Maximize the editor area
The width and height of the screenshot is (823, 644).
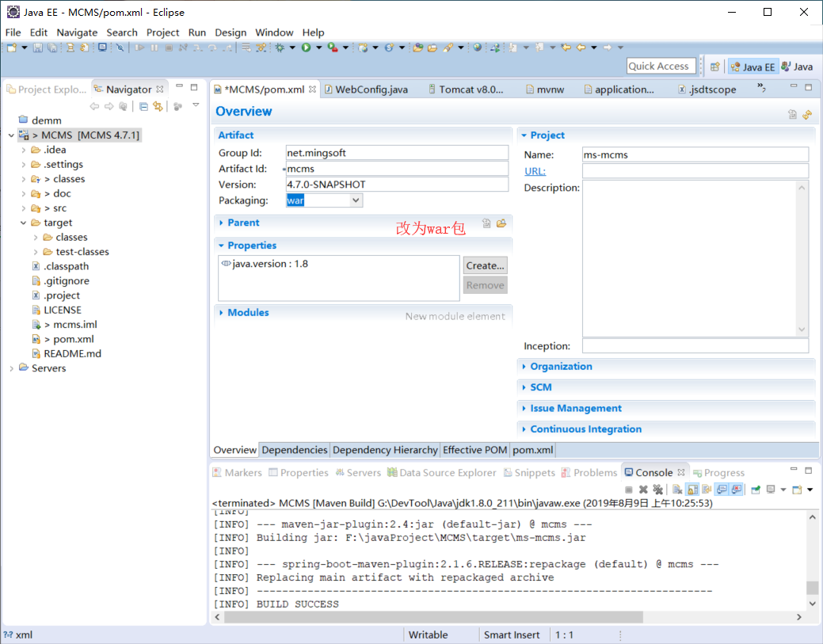pos(808,86)
